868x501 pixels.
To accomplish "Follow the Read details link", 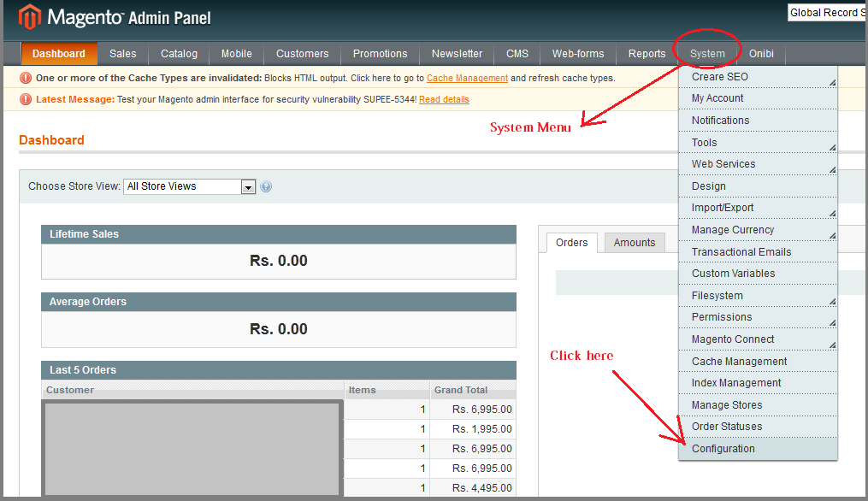I will click(x=444, y=100).
